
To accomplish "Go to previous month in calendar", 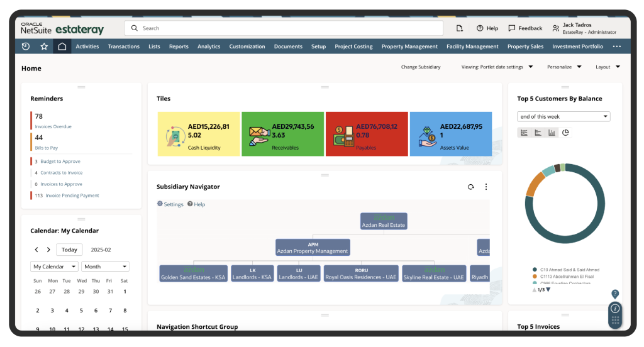I will pyautogui.click(x=36, y=250).
